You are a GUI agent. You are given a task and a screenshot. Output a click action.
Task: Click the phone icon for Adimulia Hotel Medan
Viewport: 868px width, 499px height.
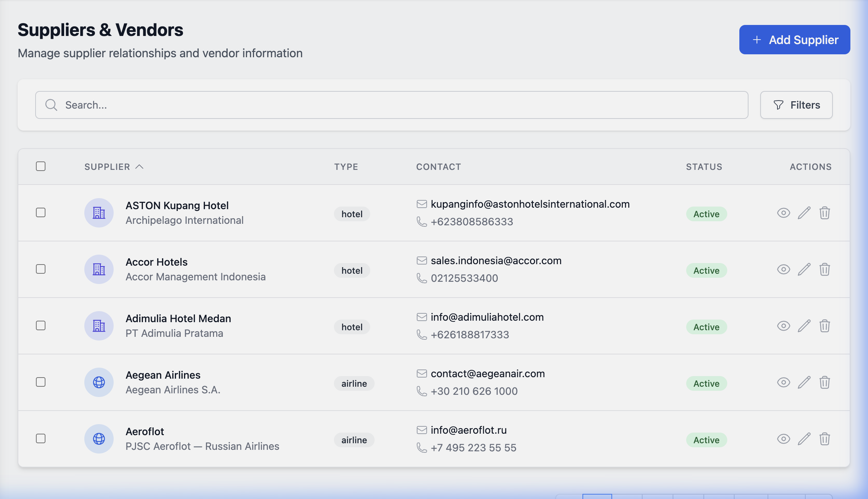click(x=422, y=335)
